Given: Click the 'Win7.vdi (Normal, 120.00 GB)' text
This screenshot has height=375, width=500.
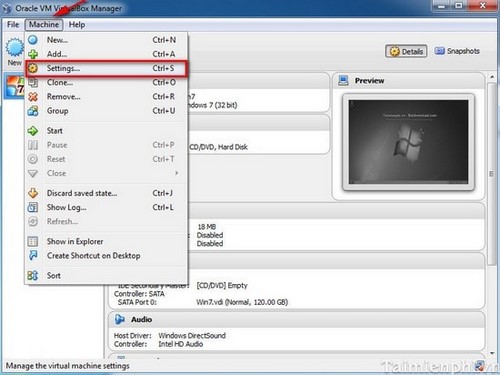Looking at the screenshot, I should 242,302.
